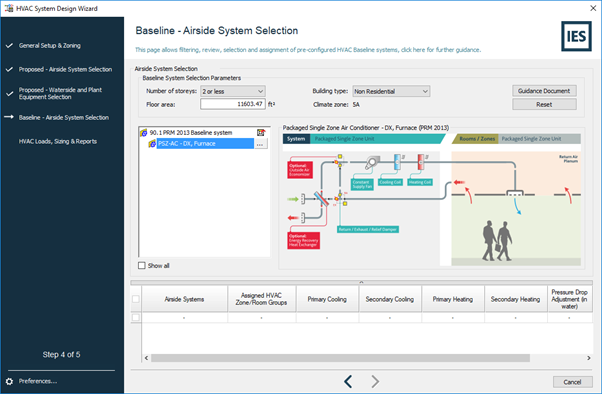The image size is (602, 394).
Task: Open Preferences gear icon
Action: pyautogui.click(x=9, y=381)
